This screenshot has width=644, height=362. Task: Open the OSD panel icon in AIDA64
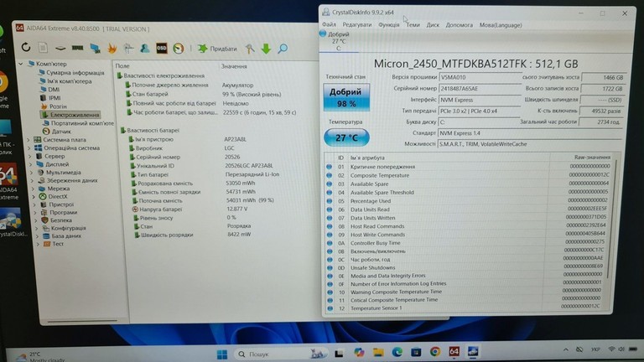coord(161,49)
